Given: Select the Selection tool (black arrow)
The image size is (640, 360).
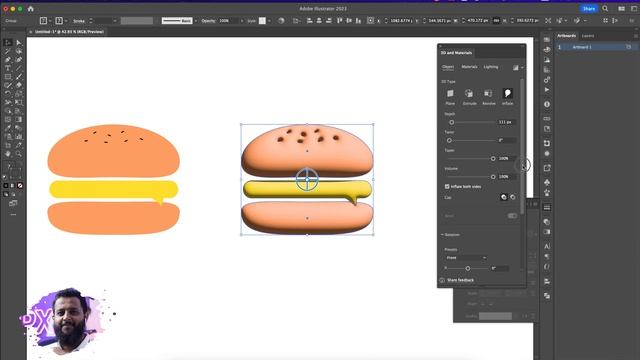Looking at the screenshot, I should coord(8,42).
